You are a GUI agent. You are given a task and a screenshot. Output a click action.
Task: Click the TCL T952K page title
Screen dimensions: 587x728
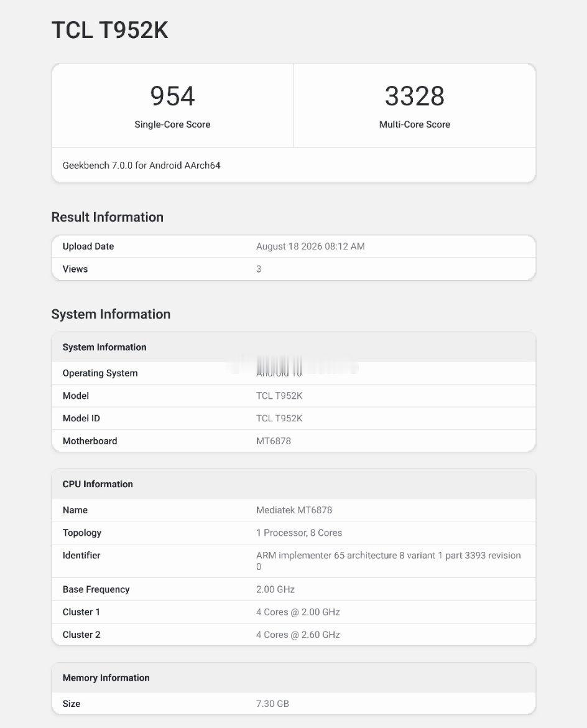[x=109, y=30]
